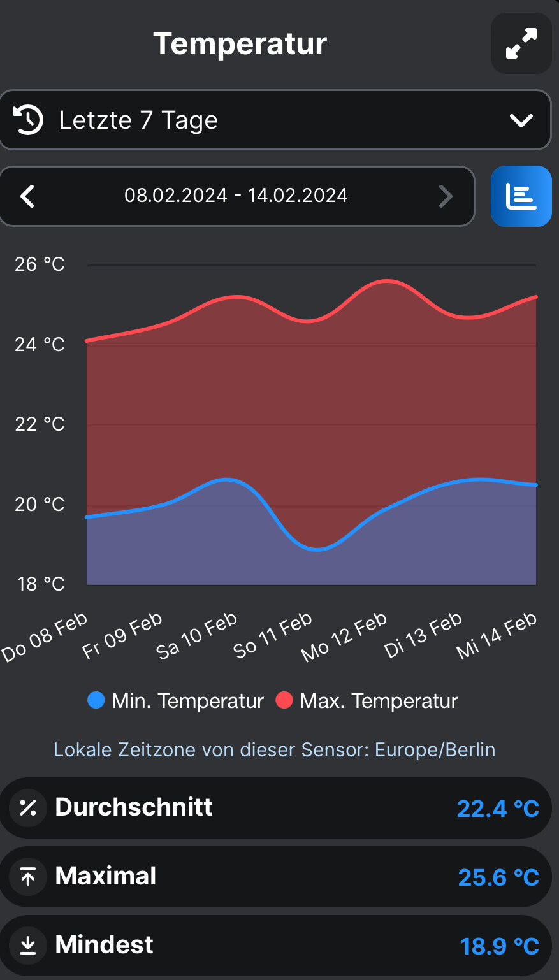Click the history clock icon
This screenshot has width=559, height=980.
[x=28, y=120]
